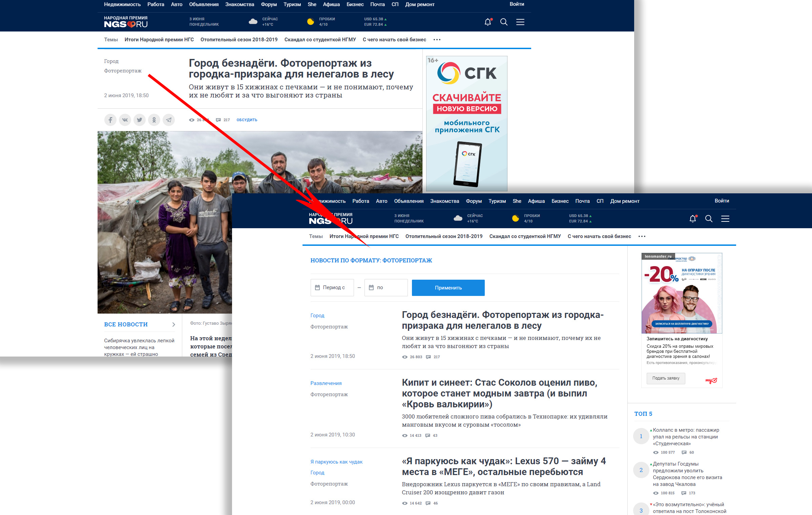Click Применить button to apply date filter
The height and width of the screenshot is (515, 812).
coord(448,288)
